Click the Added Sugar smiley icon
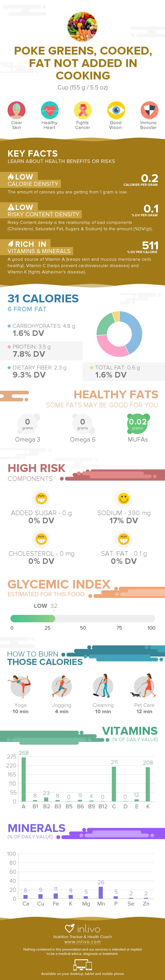This screenshot has width=165, height=980. click(x=41, y=498)
